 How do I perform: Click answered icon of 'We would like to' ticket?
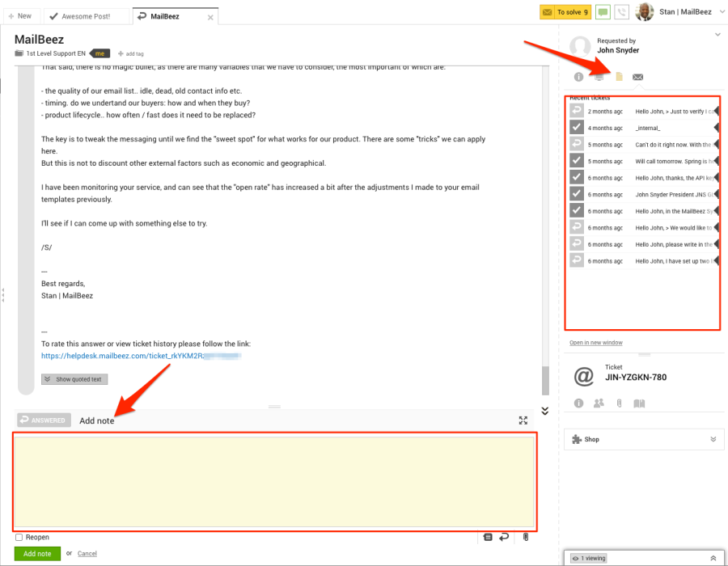pos(577,227)
